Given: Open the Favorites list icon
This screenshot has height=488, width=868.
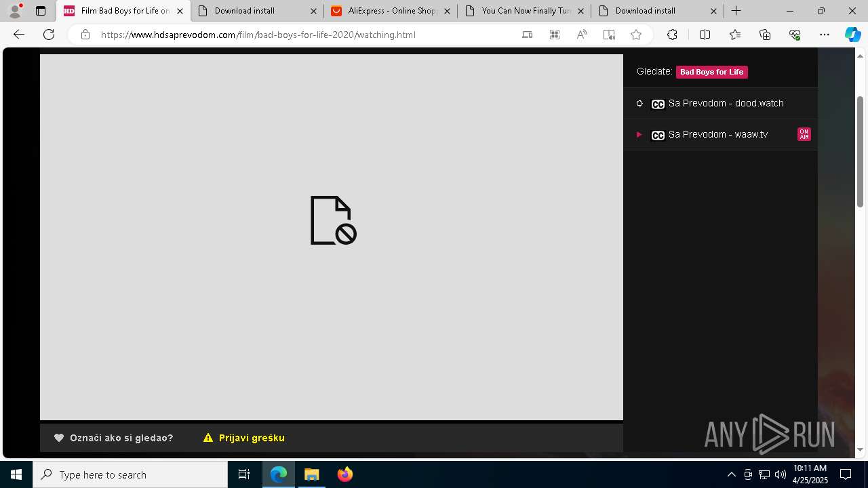Looking at the screenshot, I should click(735, 35).
